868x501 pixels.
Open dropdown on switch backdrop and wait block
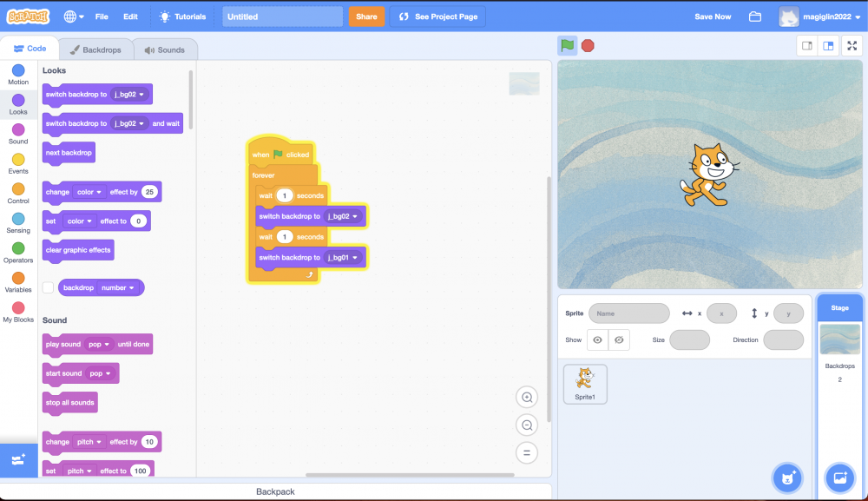coord(129,123)
